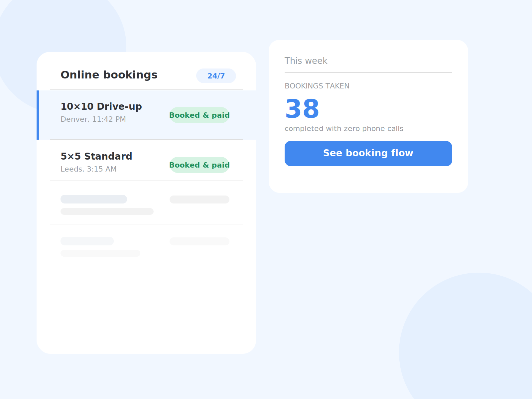532x399 pixels.
Task: Click the Online bookings heading
Action: (109, 75)
